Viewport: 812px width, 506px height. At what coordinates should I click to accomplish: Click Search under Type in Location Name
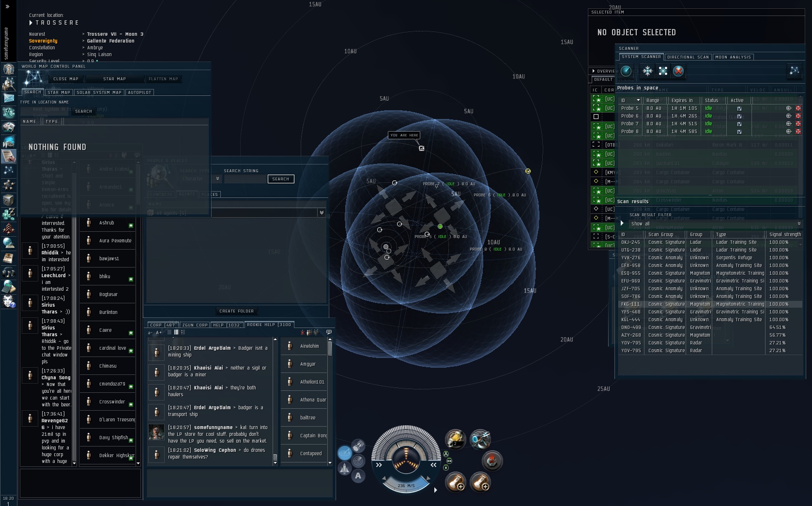(83, 111)
